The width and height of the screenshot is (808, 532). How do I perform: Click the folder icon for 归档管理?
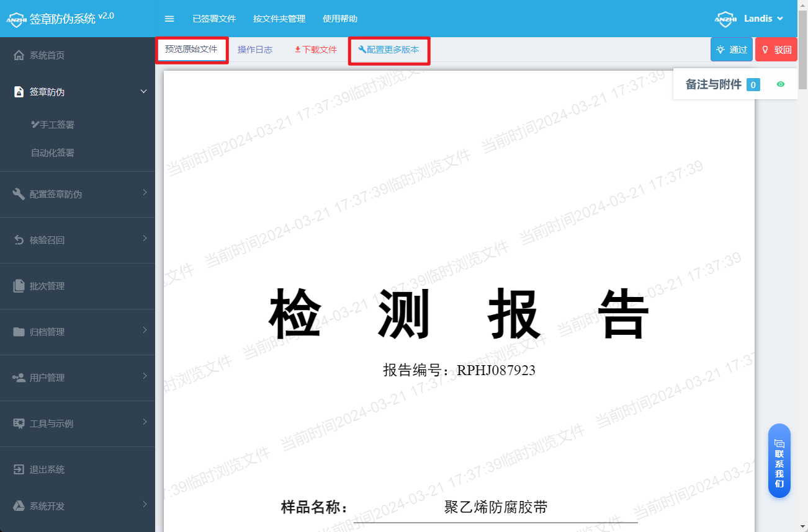pos(19,332)
